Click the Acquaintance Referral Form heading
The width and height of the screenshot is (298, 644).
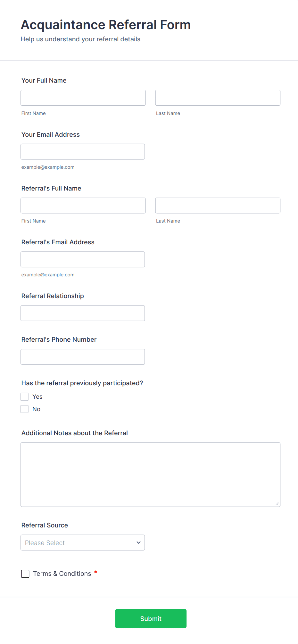(106, 25)
